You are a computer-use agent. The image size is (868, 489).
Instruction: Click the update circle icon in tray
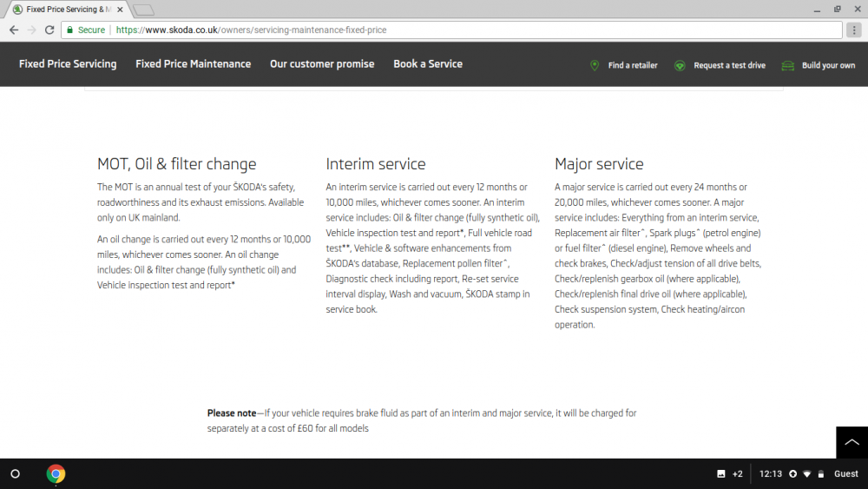[792, 474]
